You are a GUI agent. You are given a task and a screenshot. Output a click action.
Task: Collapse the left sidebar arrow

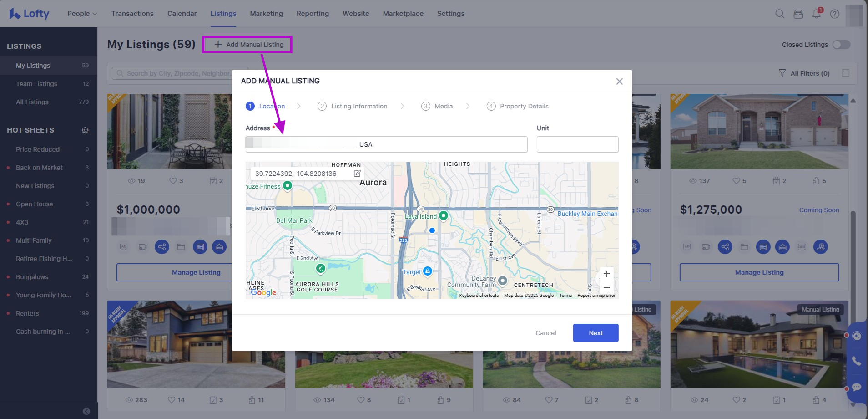click(86, 411)
